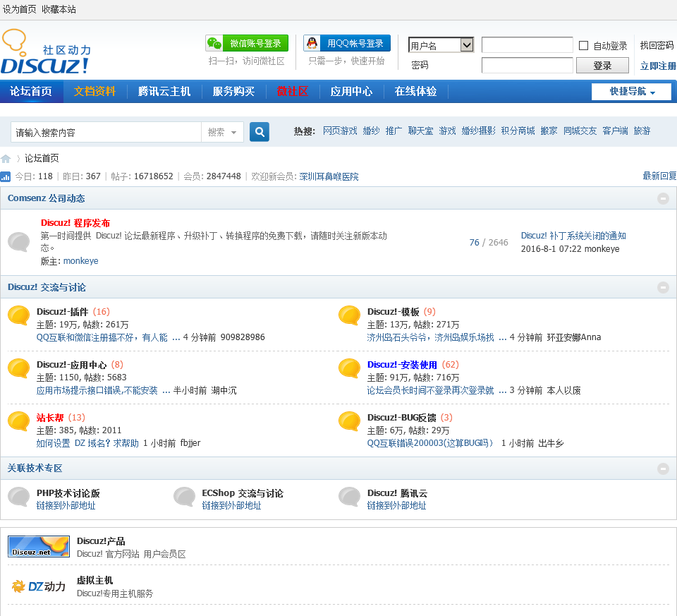The width and height of the screenshot is (677, 616).
Task: Collapse the 关联技术专区 section
Action: click(x=663, y=469)
